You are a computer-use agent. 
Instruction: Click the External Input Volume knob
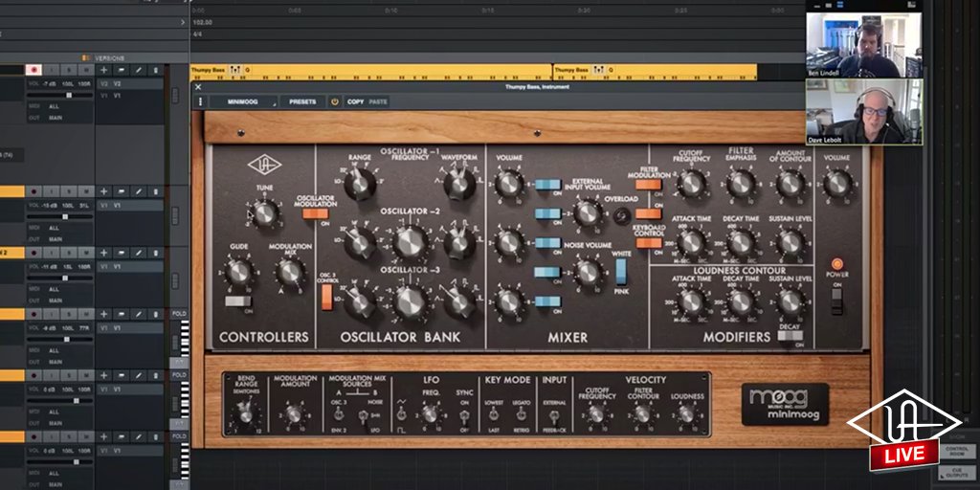pyautogui.click(x=588, y=213)
